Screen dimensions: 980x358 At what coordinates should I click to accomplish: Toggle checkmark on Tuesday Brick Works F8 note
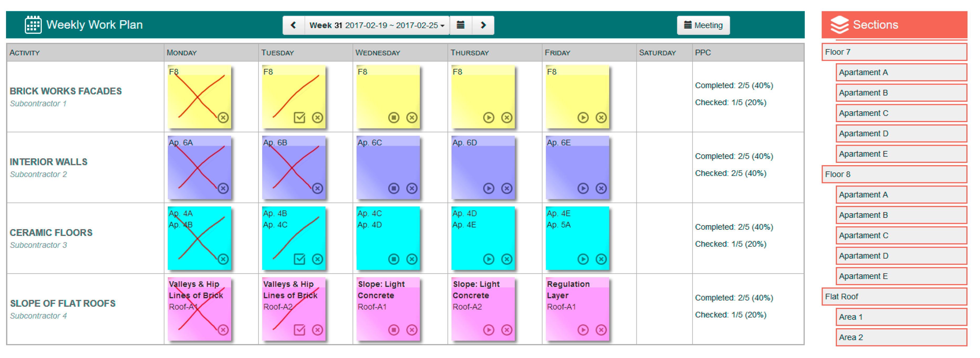click(x=299, y=118)
